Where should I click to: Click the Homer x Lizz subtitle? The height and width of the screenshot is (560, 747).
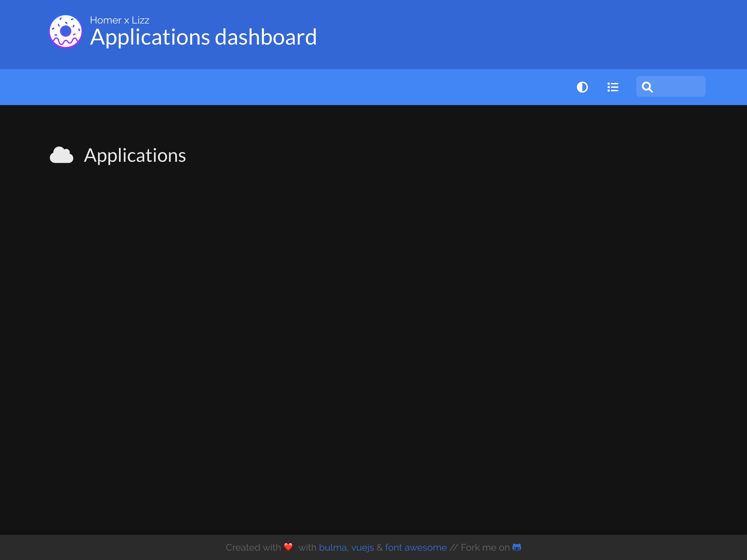120,20
